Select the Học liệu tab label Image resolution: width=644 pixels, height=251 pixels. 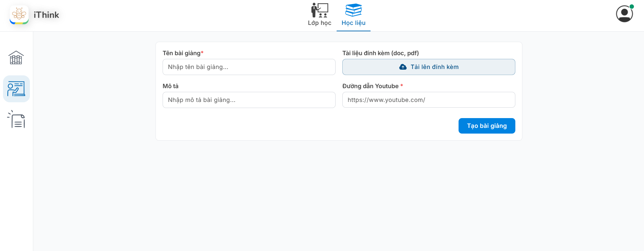[353, 23]
